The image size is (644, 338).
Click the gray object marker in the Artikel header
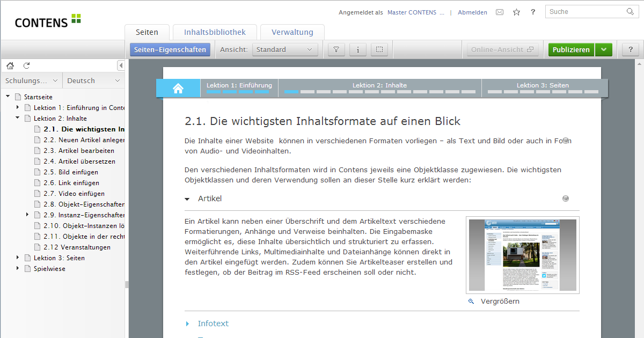click(565, 199)
